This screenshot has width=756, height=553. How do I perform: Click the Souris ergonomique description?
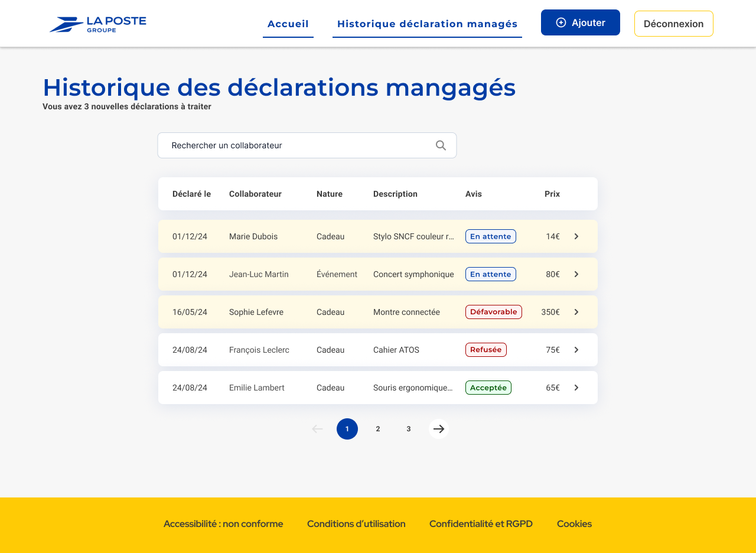(413, 388)
